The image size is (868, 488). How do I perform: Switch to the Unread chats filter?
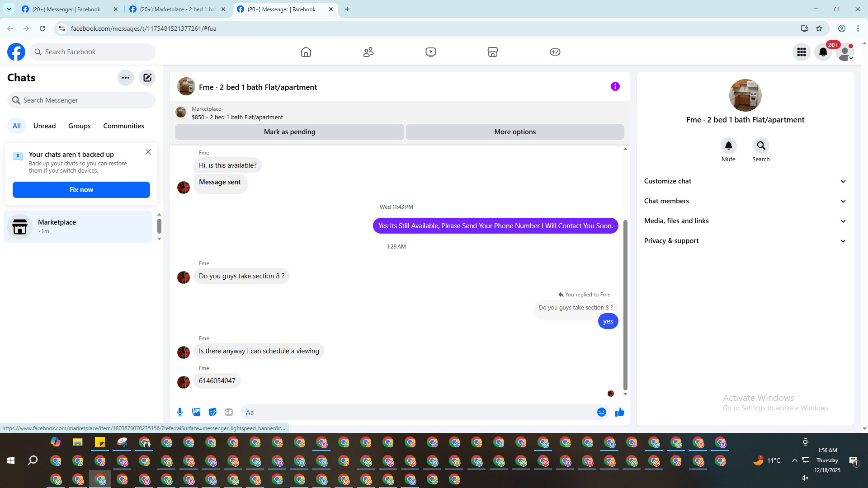coord(44,126)
